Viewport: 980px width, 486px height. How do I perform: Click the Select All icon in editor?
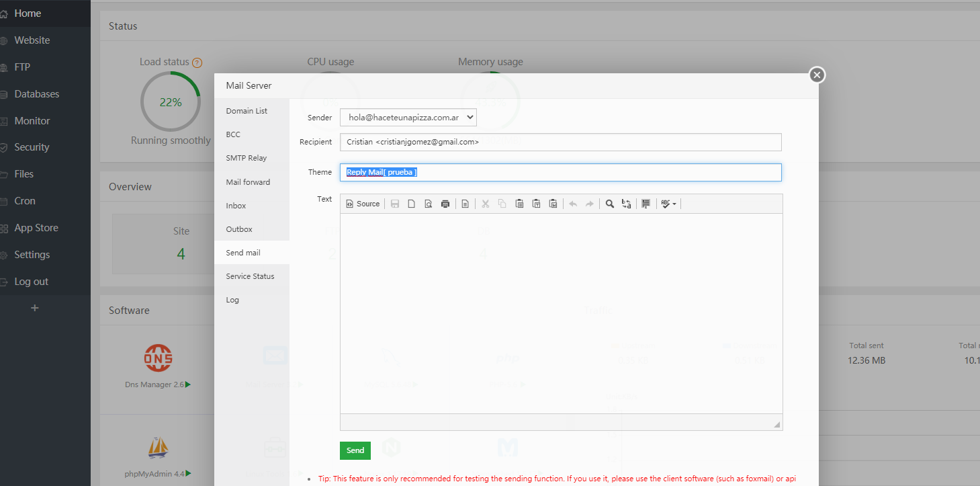pos(646,204)
